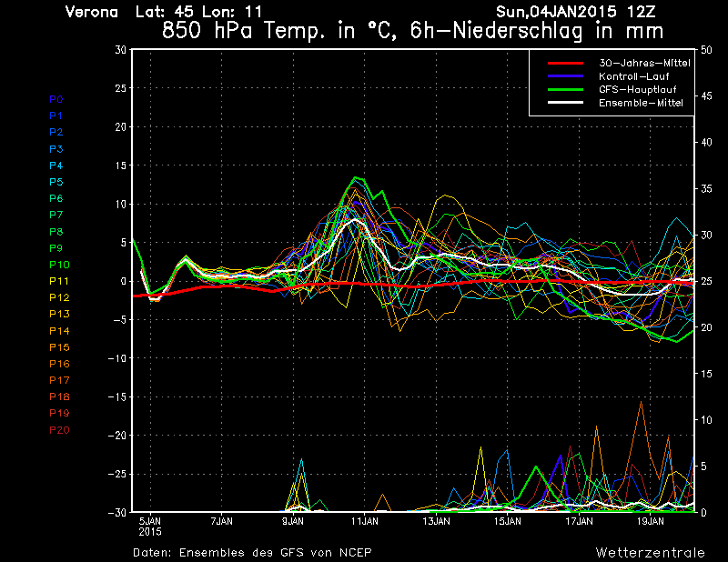Select the P18 member label
Viewport: 728px width, 562px height.
pyautogui.click(x=59, y=396)
